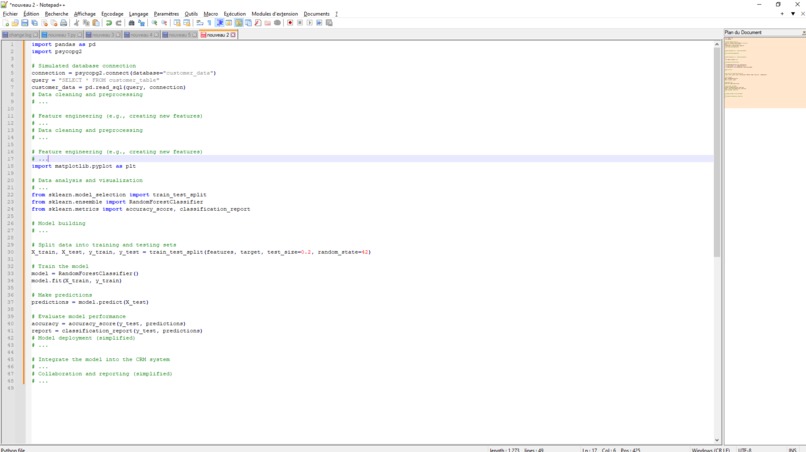806x452 pixels.
Task: Click the Windows (CR LF) status bar field
Action: (x=710, y=450)
